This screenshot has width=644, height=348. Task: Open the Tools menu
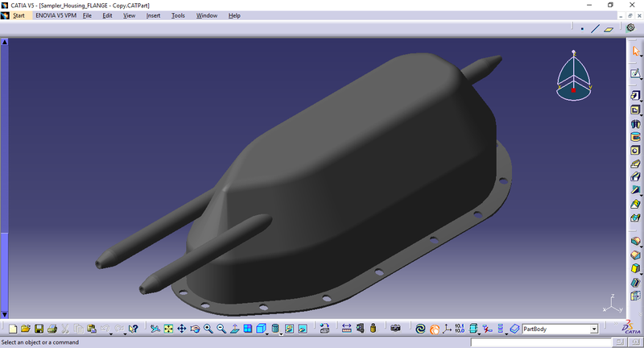tap(178, 15)
